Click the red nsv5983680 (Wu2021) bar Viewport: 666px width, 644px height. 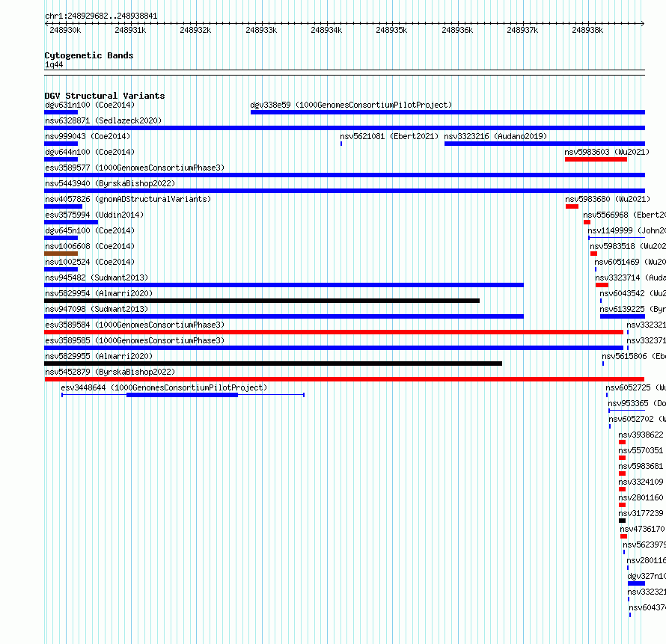click(x=572, y=206)
